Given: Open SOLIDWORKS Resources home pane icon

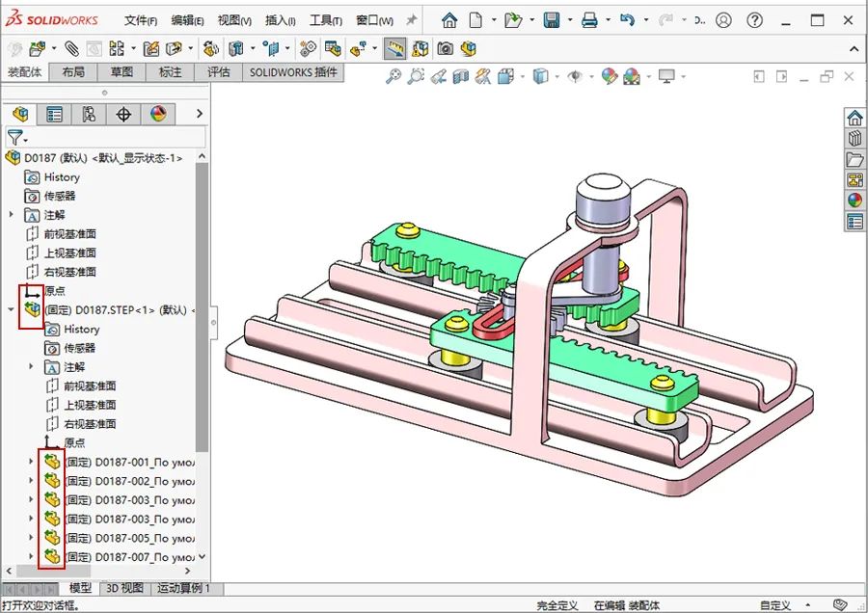Looking at the screenshot, I should [854, 118].
